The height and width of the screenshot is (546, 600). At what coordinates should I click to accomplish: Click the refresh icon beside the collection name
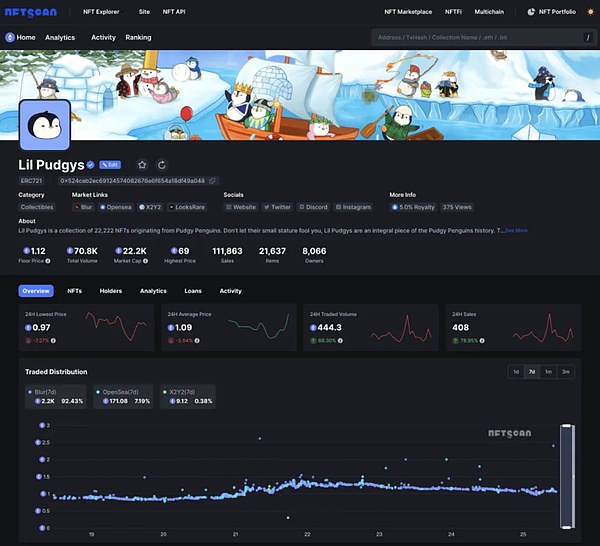tap(162, 165)
